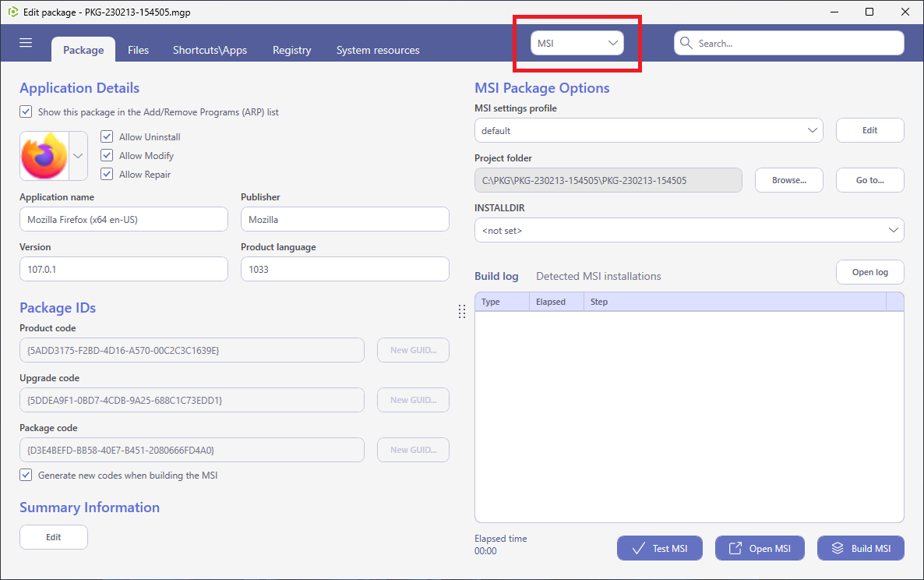The width and height of the screenshot is (924, 580).
Task: Uncheck Allow Modify
Action: tap(107, 156)
